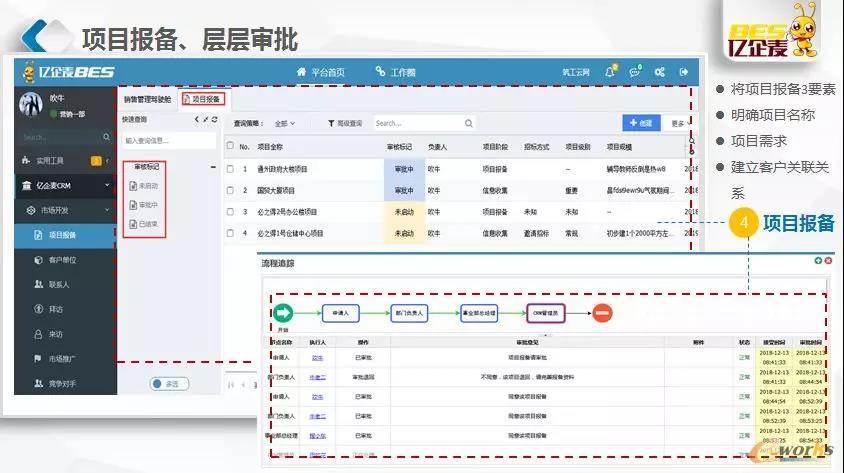Filter by 已结束 status

click(144, 224)
